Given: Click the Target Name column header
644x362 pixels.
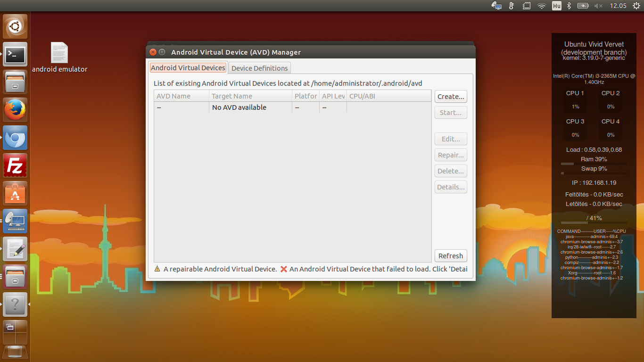Looking at the screenshot, I should (250, 96).
